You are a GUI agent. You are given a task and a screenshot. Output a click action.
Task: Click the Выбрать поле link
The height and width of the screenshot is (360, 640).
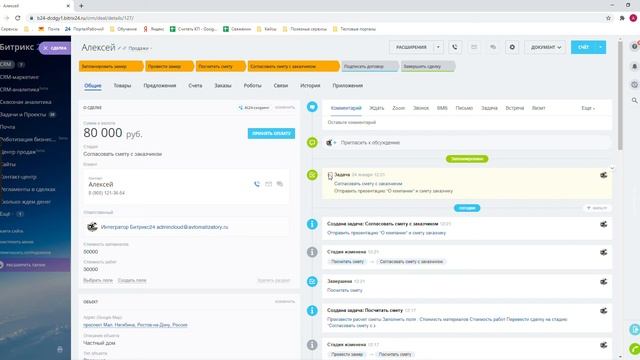pyautogui.click(x=98, y=280)
